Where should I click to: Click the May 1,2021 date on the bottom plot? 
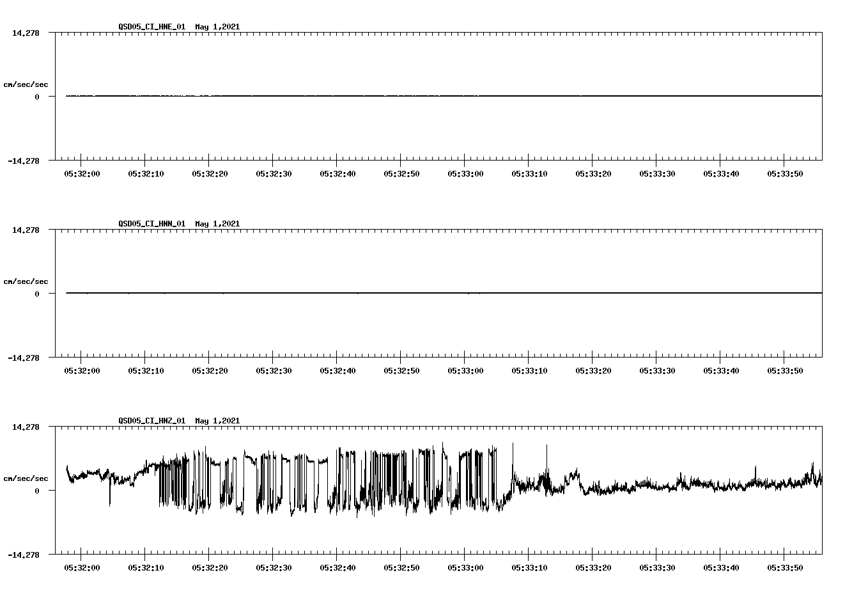pos(218,421)
